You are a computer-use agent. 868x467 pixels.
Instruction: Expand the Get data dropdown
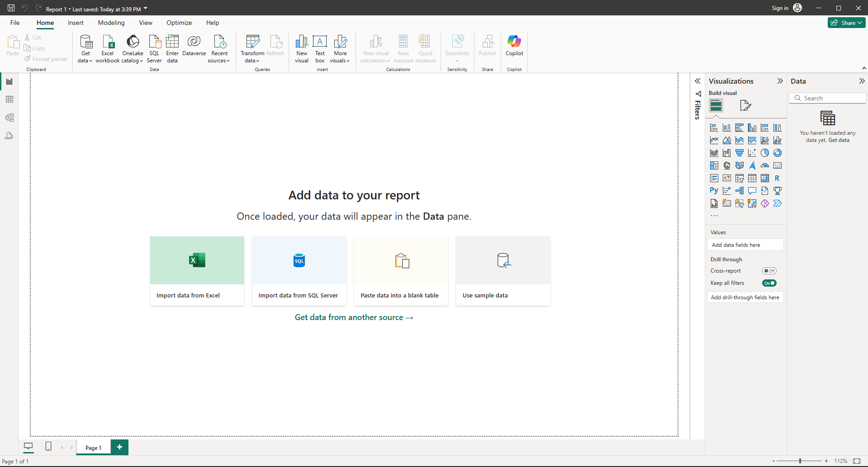click(85, 49)
